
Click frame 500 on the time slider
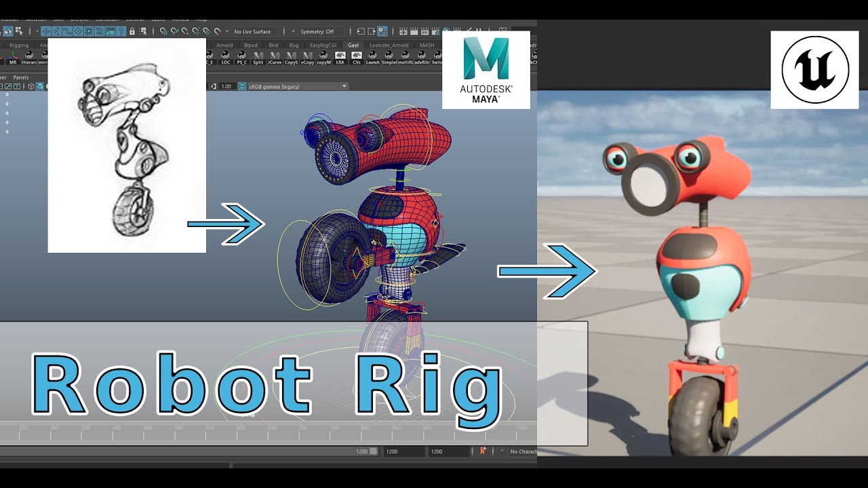click(x=178, y=432)
